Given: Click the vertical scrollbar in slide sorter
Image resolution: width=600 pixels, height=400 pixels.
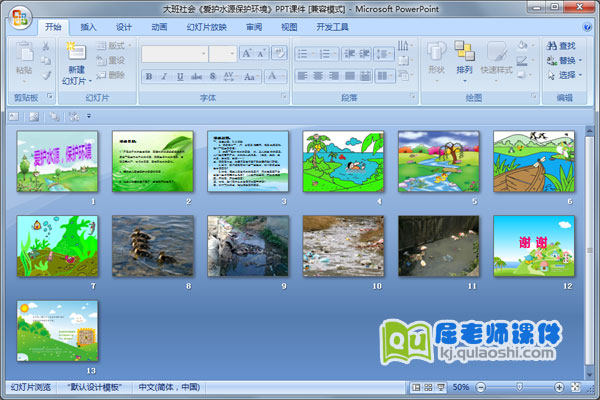Looking at the screenshot, I should tap(590, 253).
